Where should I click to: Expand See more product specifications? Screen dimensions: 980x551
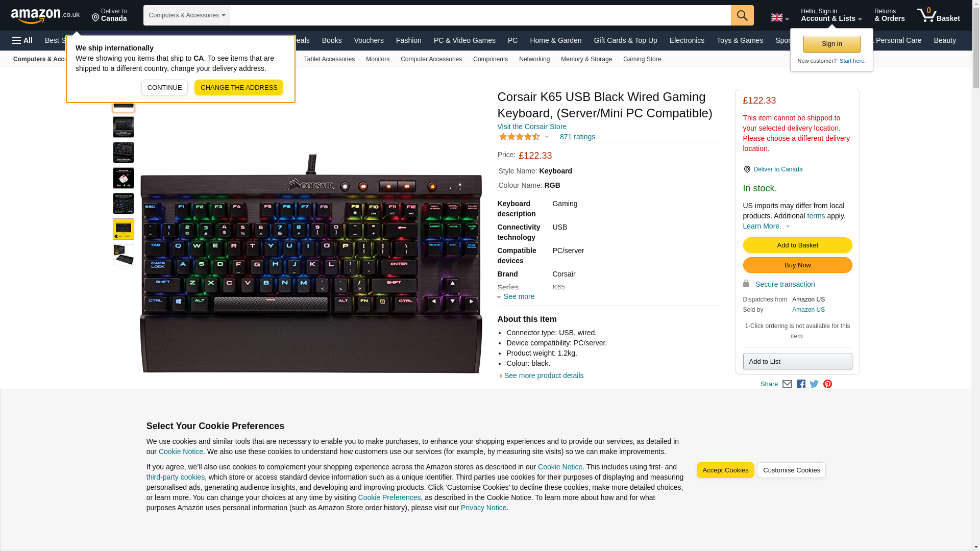click(x=516, y=296)
